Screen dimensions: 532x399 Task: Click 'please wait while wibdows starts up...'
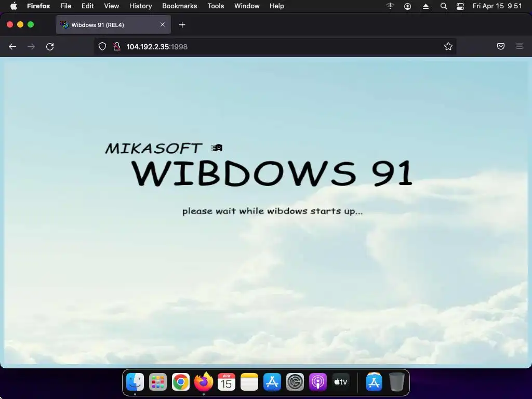[272, 211]
